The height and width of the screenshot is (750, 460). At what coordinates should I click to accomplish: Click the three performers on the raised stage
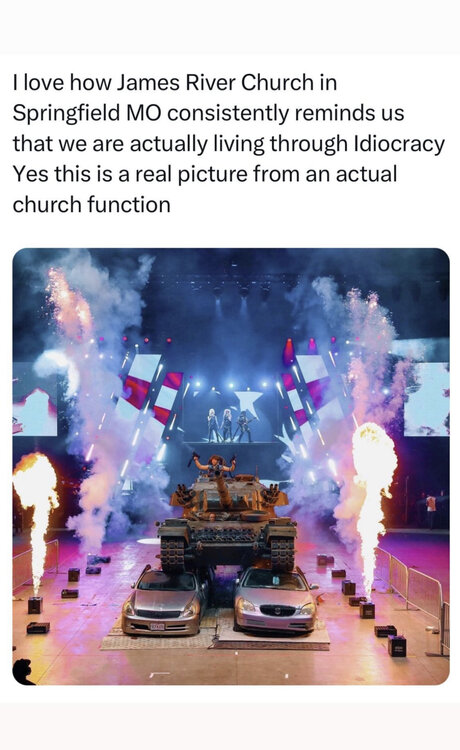(x=230, y=424)
